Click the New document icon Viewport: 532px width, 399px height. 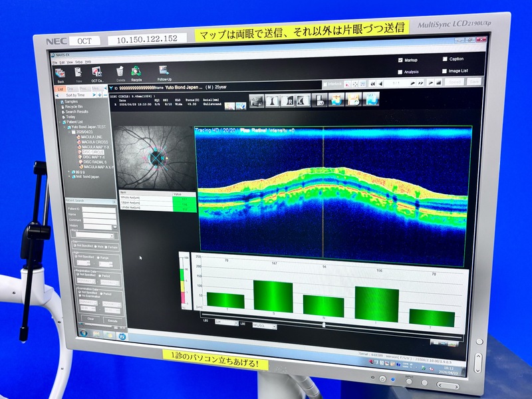click(x=78, y=72)
